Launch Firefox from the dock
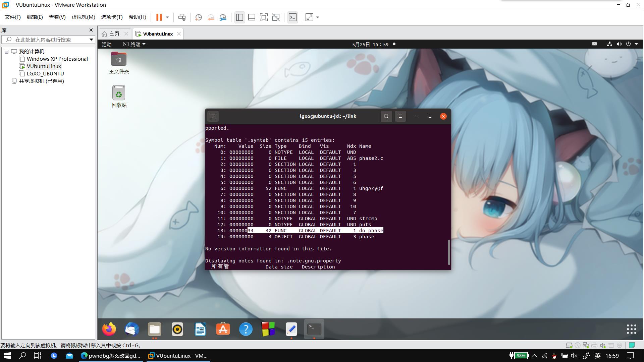Viewport: 644px width, 362px height. [109, 329]
